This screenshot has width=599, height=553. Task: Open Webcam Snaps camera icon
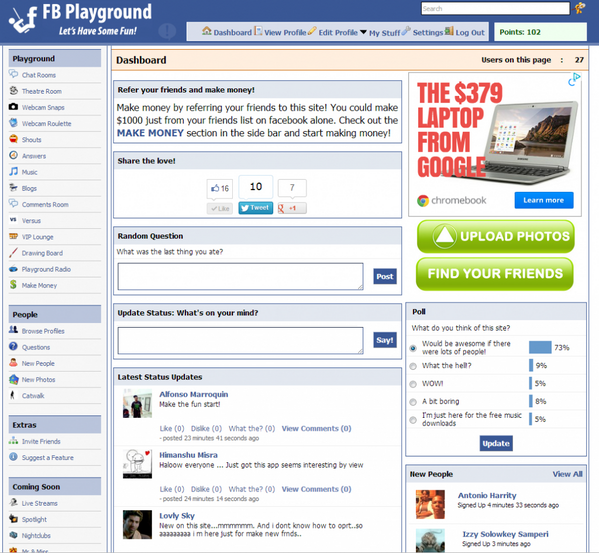(x=13, y=107)
